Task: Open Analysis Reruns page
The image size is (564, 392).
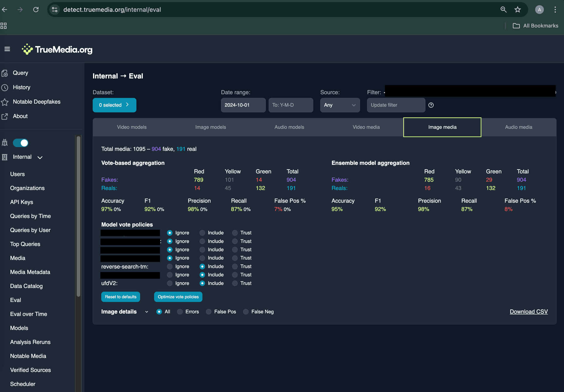Action: [30, 342]
